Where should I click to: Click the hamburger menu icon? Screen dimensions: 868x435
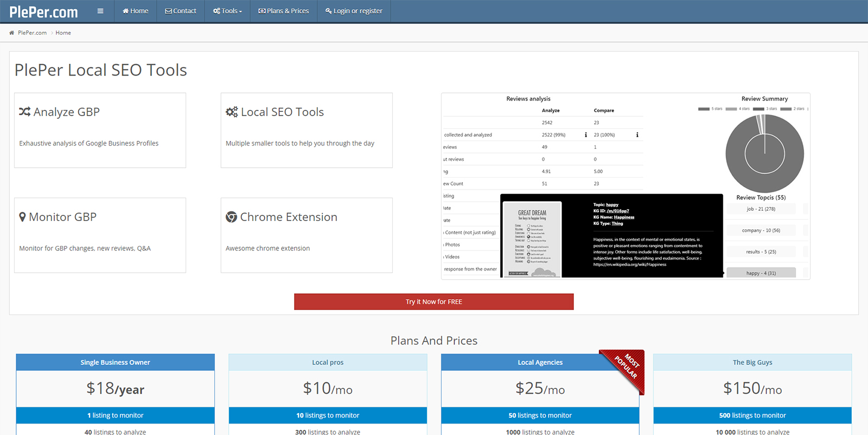click(100, 11)
